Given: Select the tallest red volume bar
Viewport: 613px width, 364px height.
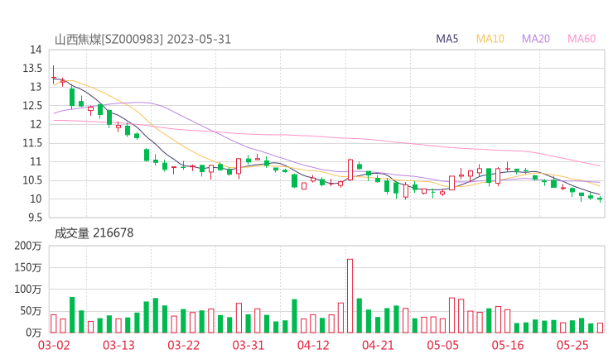Looking at the screenshot, I should [x=350, y=296].
